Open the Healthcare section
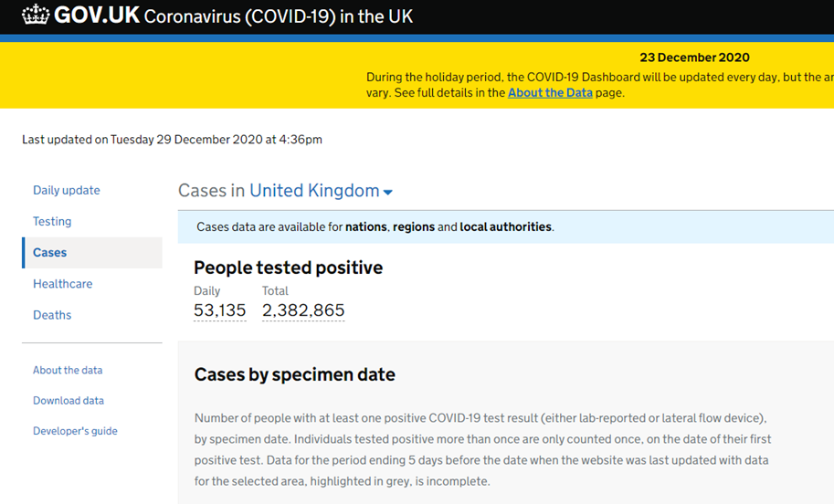The width and height of the screenshot is (834, 504). click(63, 284)
